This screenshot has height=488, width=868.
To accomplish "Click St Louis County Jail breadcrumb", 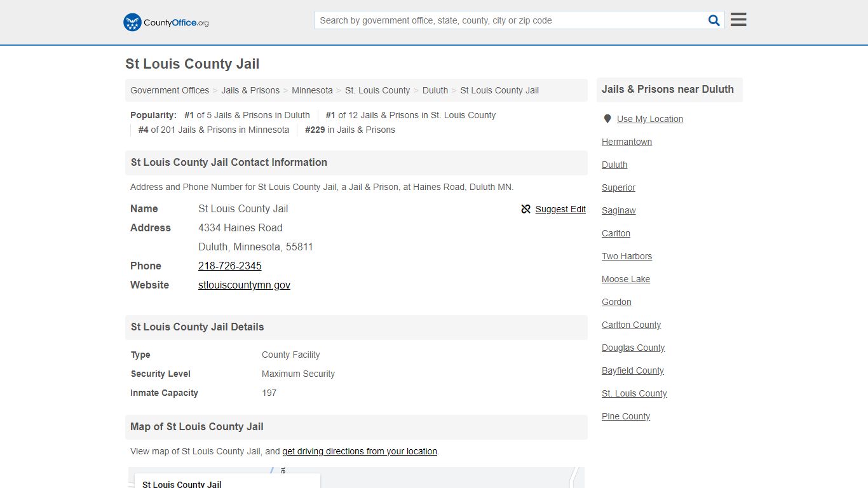I will point(499,90).
